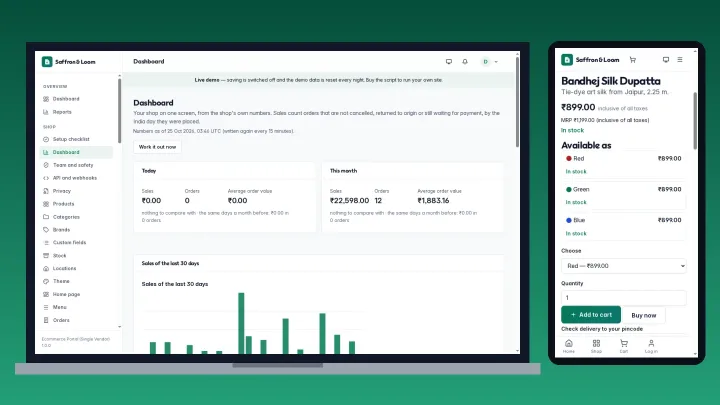Viewport: 720px width, 405px height.
Task: Click the Work it out now button
Action: 158,147
